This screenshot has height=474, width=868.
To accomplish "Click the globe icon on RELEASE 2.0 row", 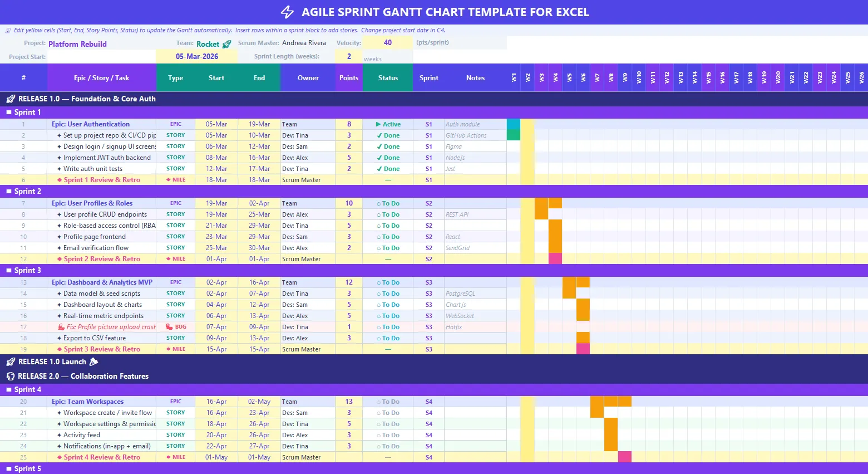I will pyautogui.click(x=10, y=376).
